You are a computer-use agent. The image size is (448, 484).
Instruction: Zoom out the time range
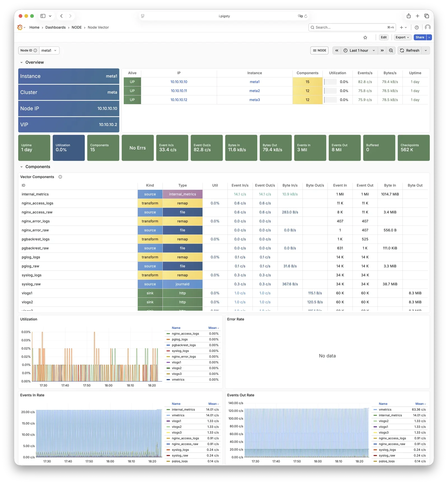391,51
